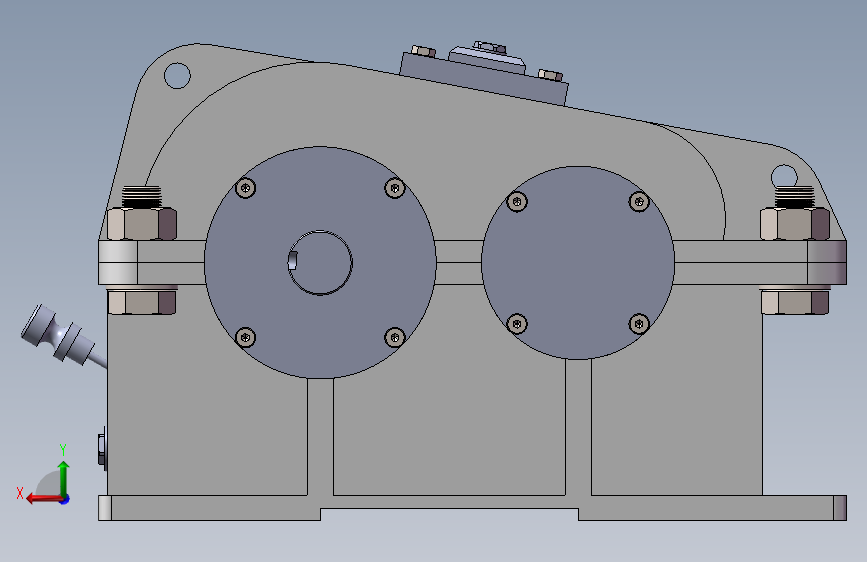Select the upper-right screw on the left end cover
This screenshot has height=562, width=867.
[395, 188]
